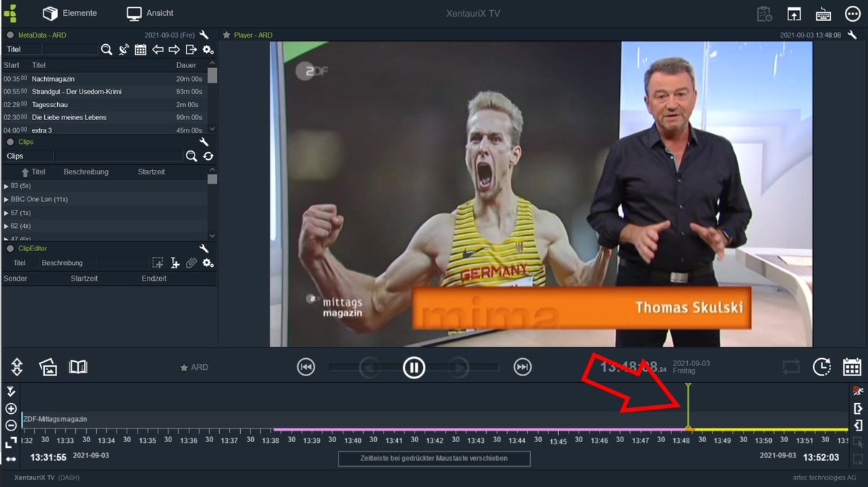Open the player calendar icon
The height and width of the screenshot is (487, 868).
coord(852,368)
